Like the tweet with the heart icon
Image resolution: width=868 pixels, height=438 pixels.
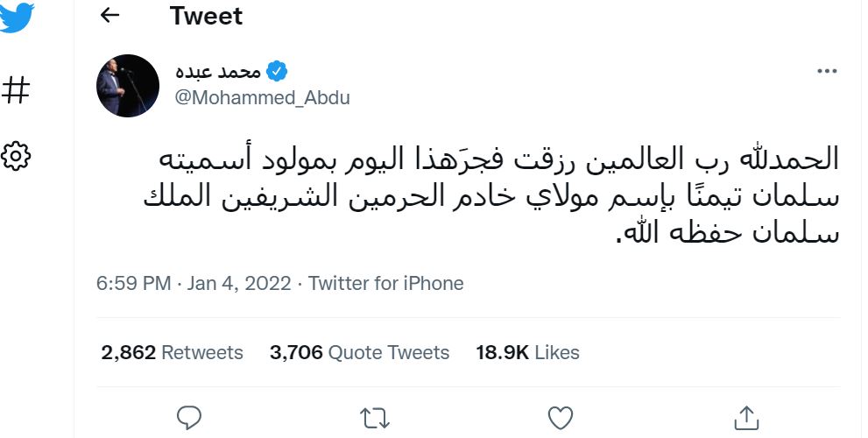pos(560,417)
